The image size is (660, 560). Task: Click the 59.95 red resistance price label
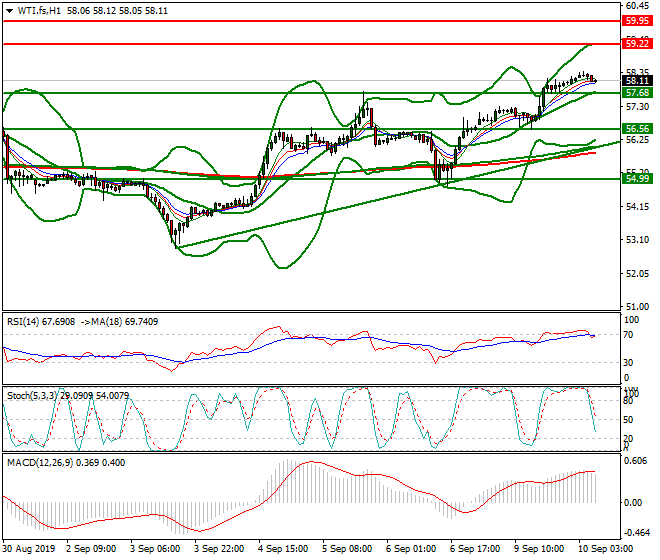637,21
